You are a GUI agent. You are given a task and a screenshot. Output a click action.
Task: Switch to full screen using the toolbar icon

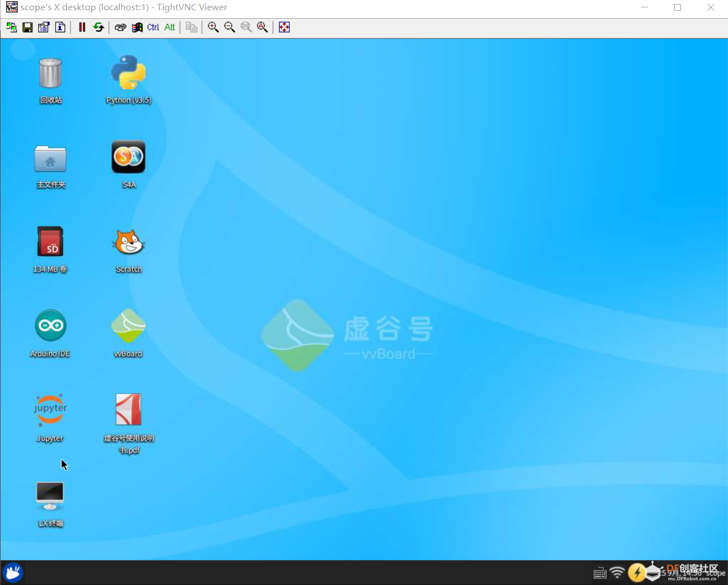pos(285,27)
